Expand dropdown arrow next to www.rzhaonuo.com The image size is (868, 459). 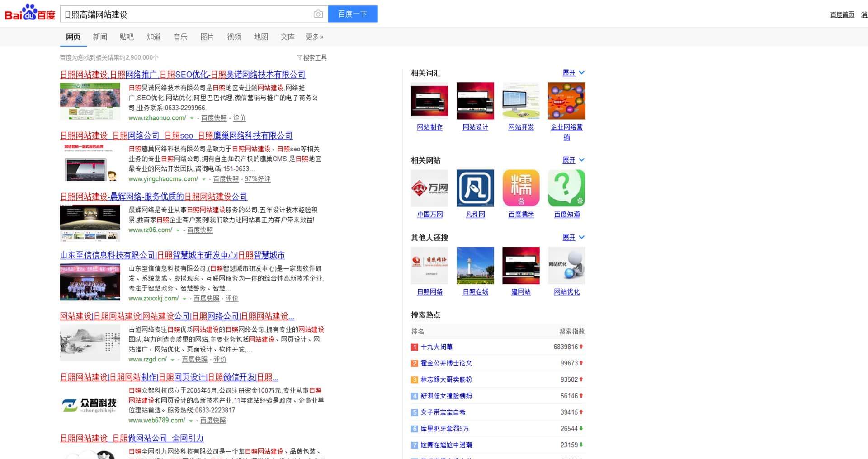pyautogui.click(x=192, y=118)
